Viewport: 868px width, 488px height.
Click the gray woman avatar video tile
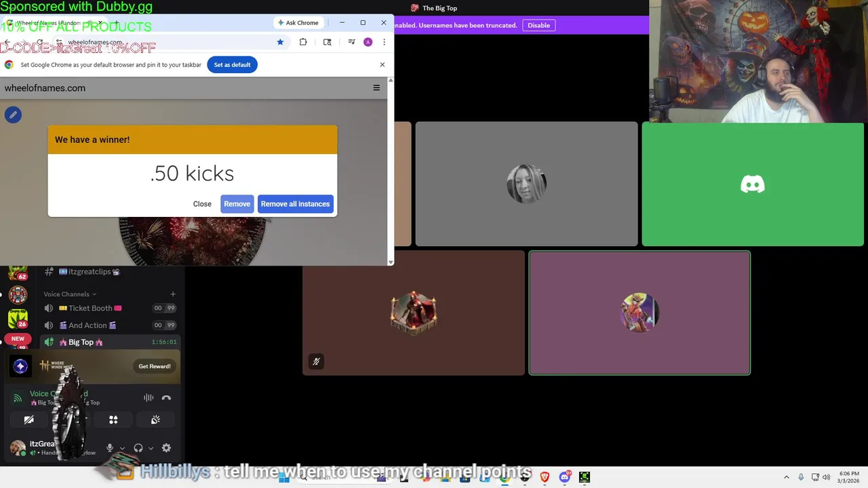(x=526, y=184)
